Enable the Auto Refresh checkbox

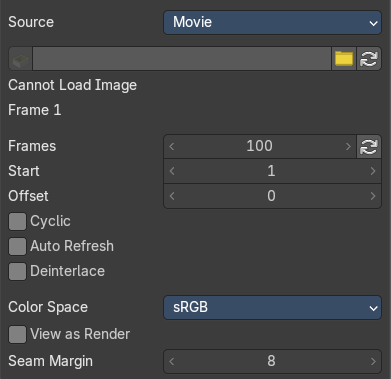click(x=17, y=246)
